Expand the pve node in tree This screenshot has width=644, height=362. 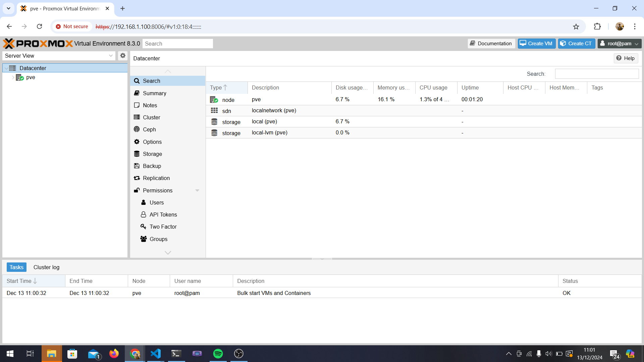point(13,77)
